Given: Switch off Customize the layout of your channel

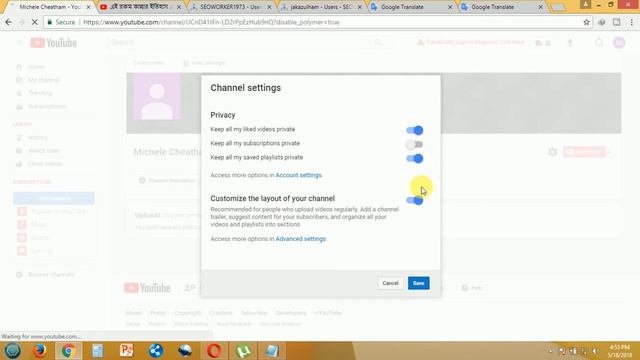Looking at the screenshot, I should tap(415, 200).
